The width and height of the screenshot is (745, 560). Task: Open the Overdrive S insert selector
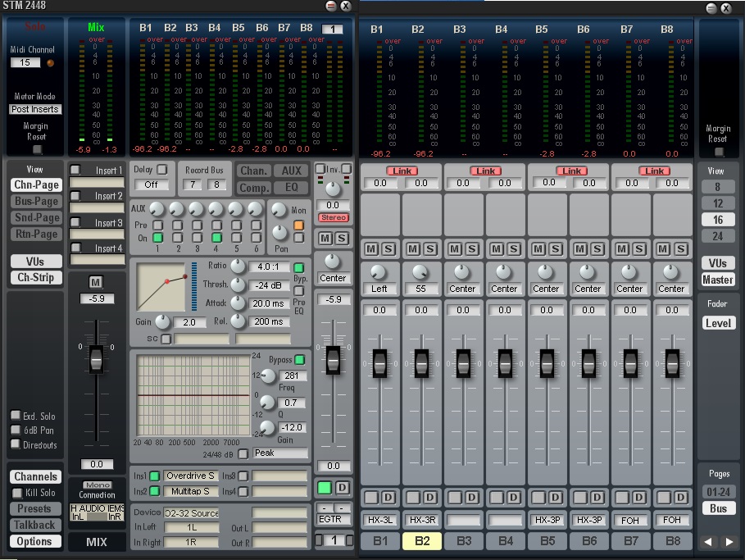tap(190, 476)
